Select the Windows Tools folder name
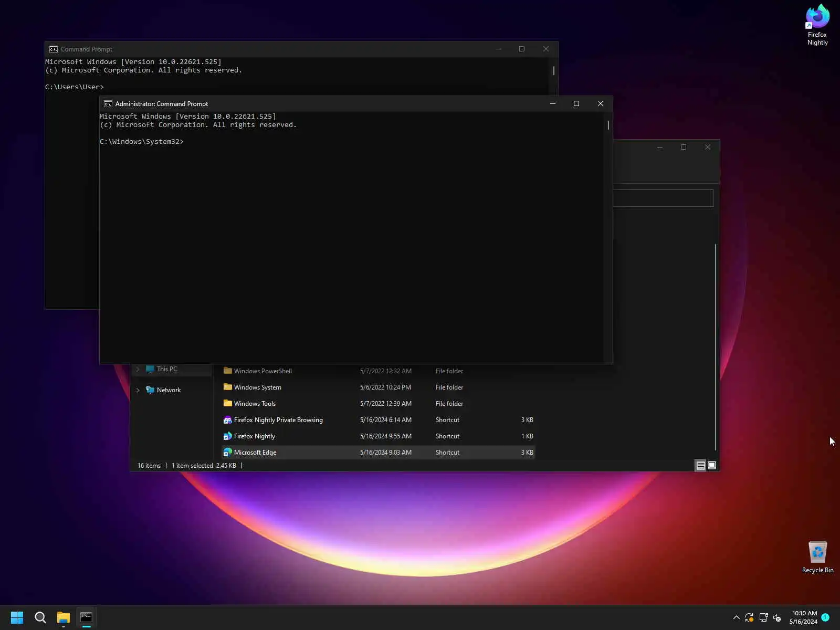 coord(255,404)
